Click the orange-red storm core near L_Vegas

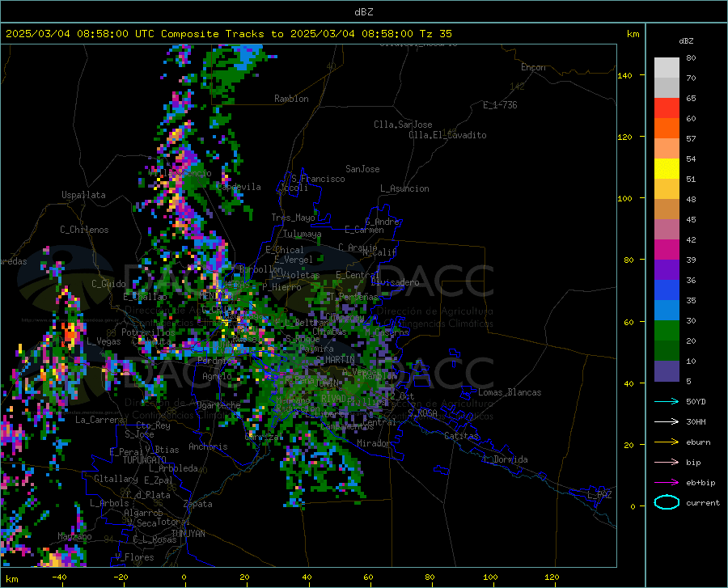coord(70,332)
